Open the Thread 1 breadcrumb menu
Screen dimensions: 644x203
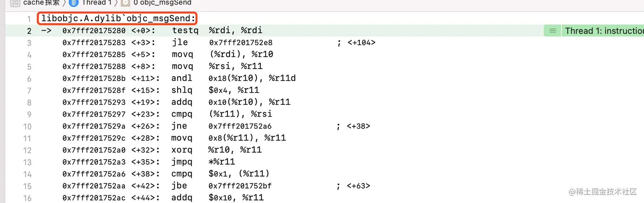click(x=97, y=3)
